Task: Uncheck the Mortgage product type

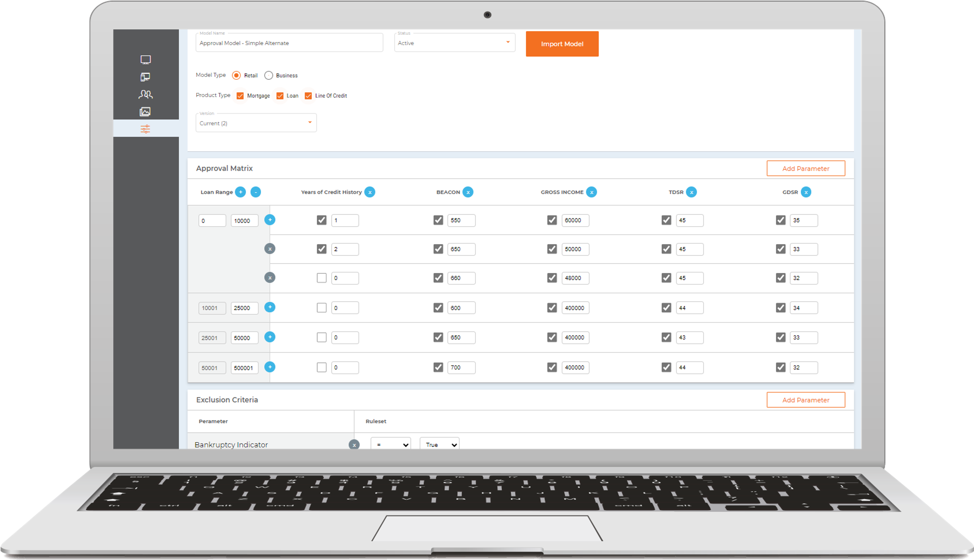Action: 240,96
